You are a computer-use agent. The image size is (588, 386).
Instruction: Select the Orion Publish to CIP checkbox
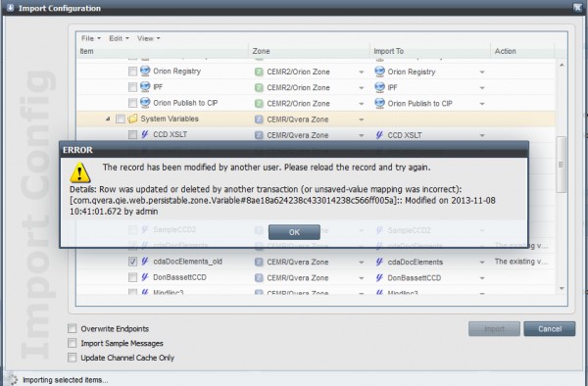coord(132,103)
